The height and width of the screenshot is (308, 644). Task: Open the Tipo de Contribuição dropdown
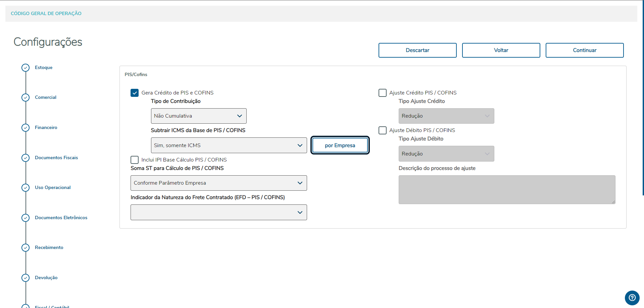click(x=199, y=116)
